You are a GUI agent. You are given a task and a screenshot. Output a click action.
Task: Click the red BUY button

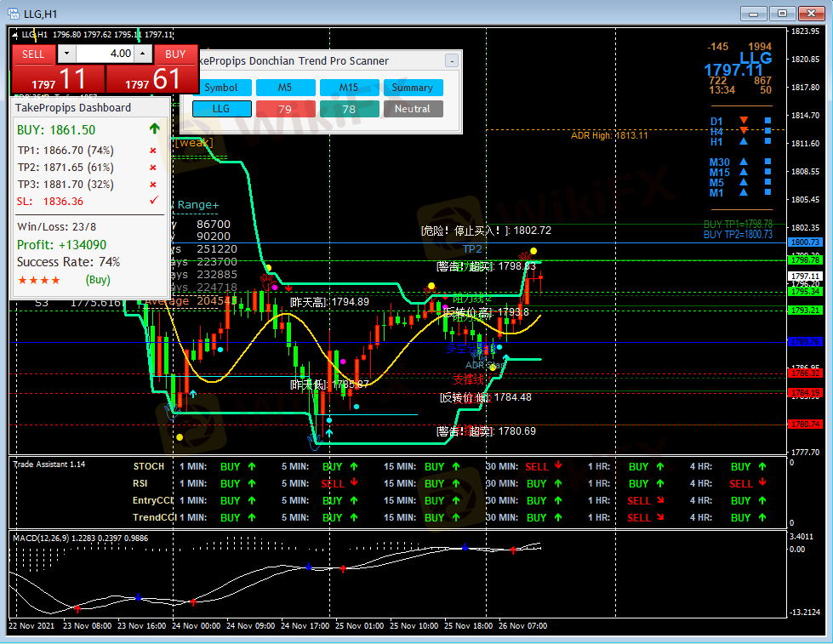(x=175, y=54)
